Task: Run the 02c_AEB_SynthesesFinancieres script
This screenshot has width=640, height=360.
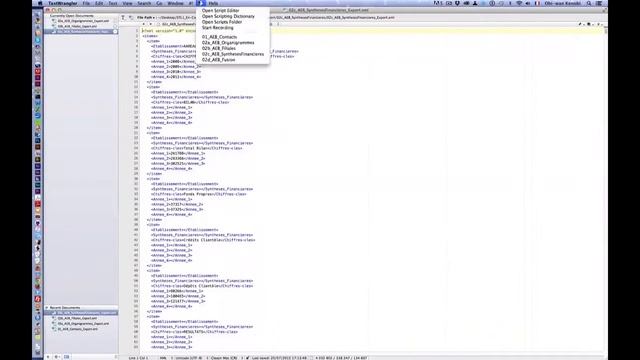Action: [x=233, y=54]
